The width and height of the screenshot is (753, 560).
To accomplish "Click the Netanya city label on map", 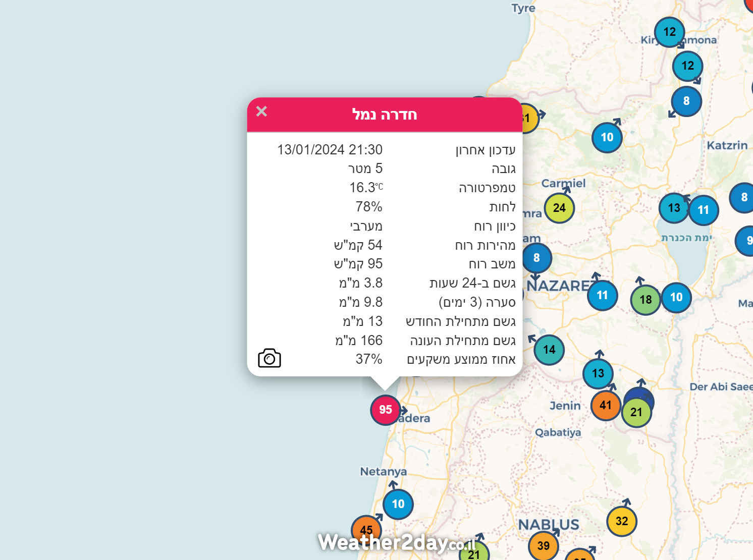I will click(x=383, y=472).
